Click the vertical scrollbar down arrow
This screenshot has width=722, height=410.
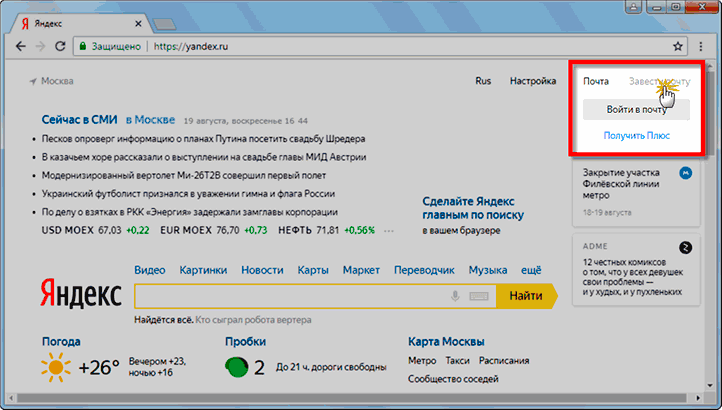(x=710, y=386)
